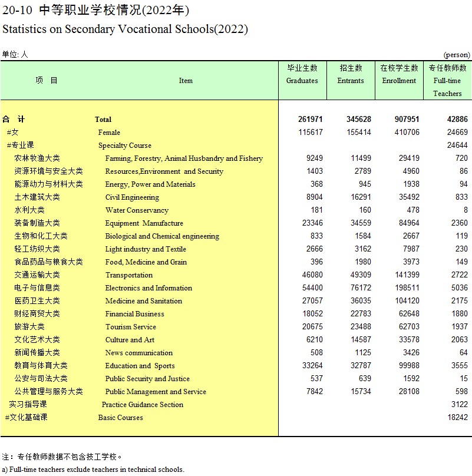The image size is (472, 476).
Task: Select Light industry enrollment value 7987
Action: click(x=411, y=249)
